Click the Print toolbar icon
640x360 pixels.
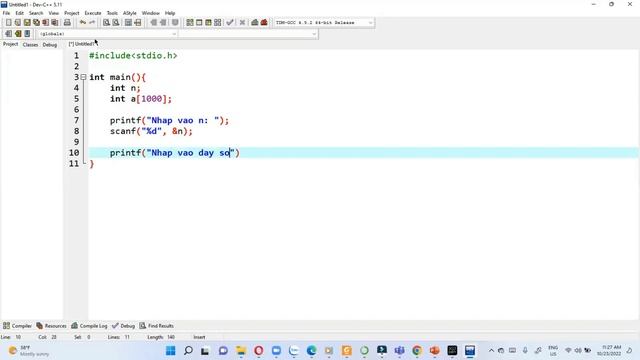(67, 22)
